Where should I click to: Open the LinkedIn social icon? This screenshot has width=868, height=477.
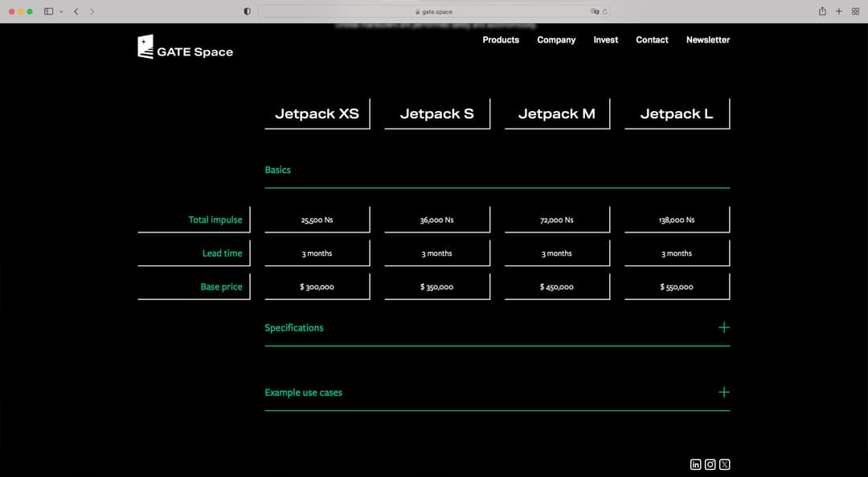pos(695,464)
